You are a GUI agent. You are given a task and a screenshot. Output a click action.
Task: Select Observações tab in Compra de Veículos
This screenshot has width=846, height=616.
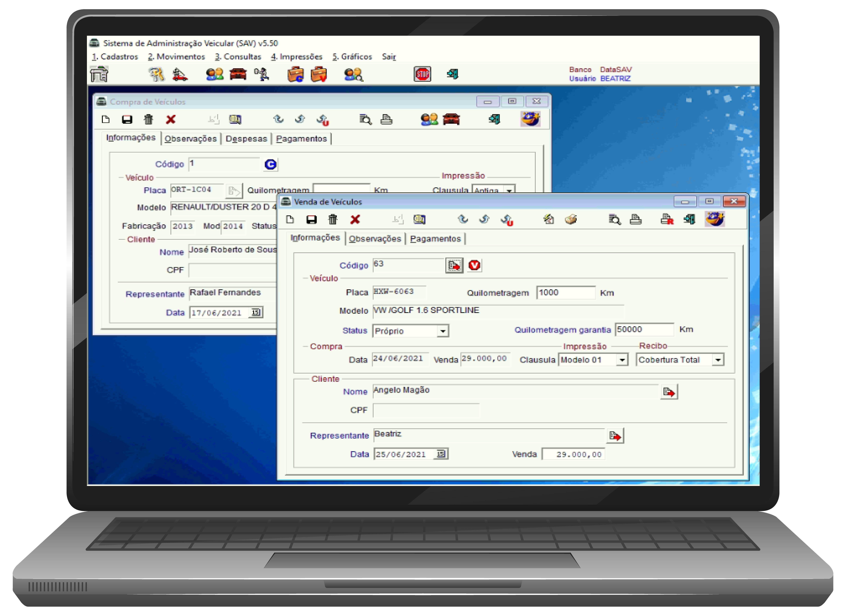pos(191,139)
